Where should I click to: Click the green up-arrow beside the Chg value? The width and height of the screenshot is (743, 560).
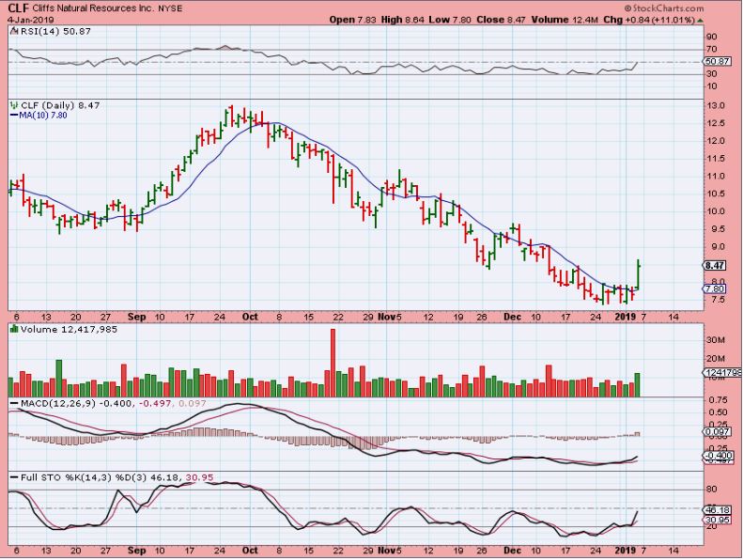point(701,21)
